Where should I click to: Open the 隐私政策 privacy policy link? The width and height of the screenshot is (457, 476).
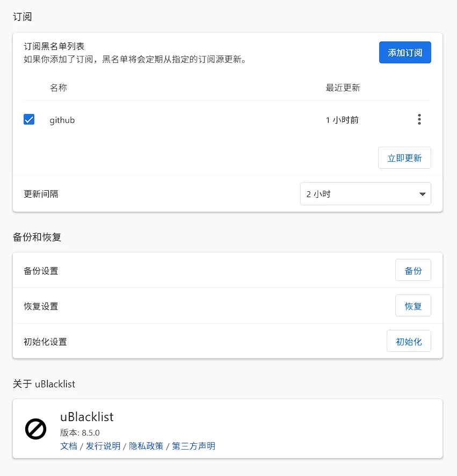147,446
